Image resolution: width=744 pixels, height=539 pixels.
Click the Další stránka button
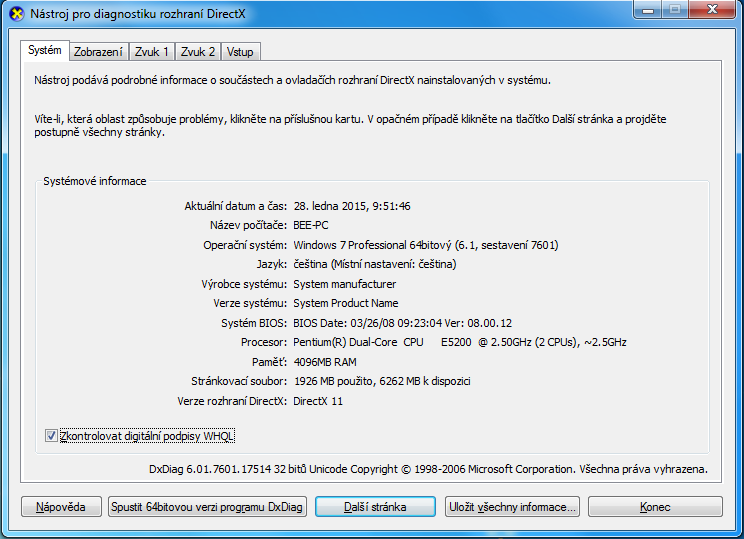point(375,507)
